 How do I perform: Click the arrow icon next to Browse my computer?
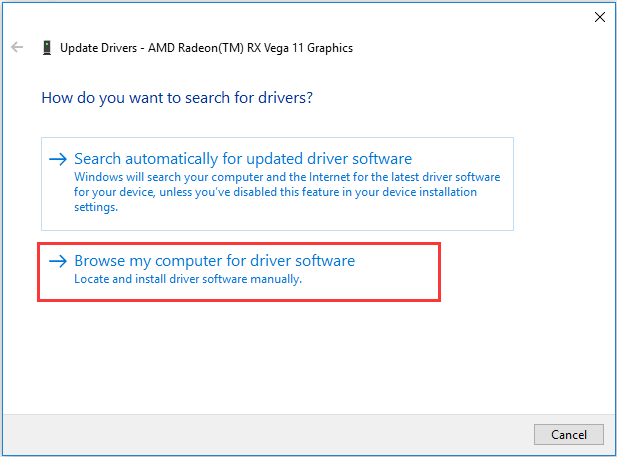tap(58, 261)
